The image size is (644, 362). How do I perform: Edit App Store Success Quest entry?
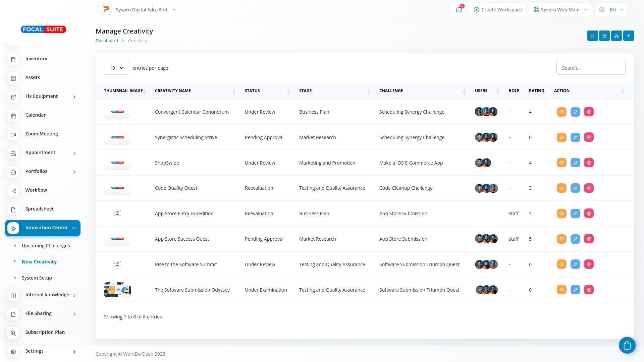click(575, 239)
